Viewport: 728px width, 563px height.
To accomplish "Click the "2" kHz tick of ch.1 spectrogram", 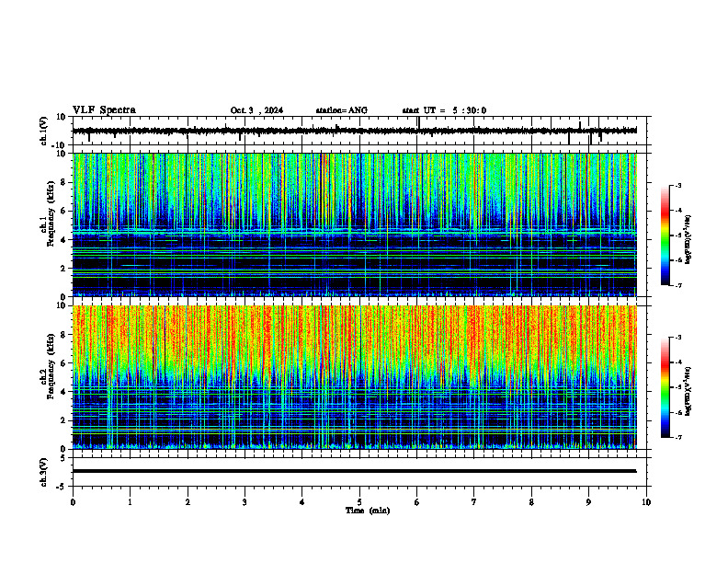I will tap(63, 269).
